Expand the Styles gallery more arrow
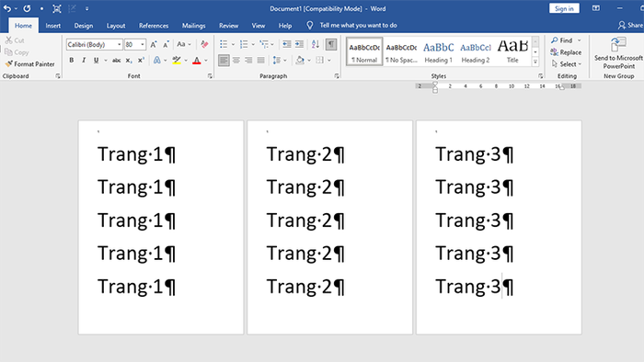This screenshot has height=362, width=644. tap(535, 62)
